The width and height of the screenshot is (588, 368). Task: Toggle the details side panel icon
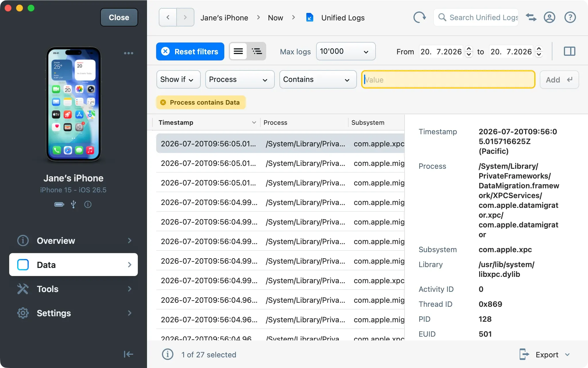570,51
